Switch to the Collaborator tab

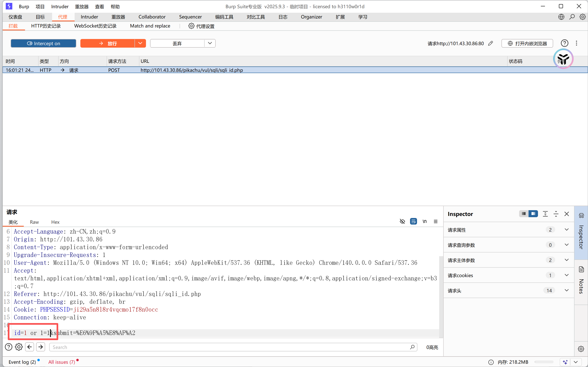click(152, 17)
